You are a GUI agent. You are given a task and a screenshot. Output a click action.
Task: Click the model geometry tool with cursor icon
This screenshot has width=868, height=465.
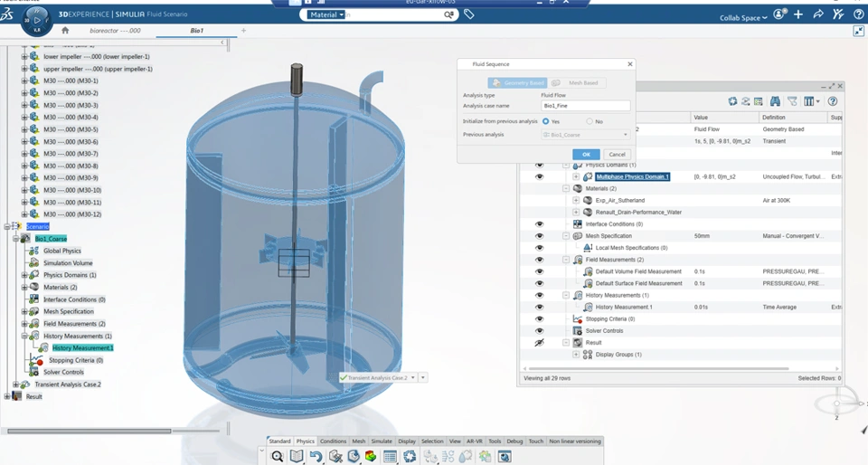335,456
